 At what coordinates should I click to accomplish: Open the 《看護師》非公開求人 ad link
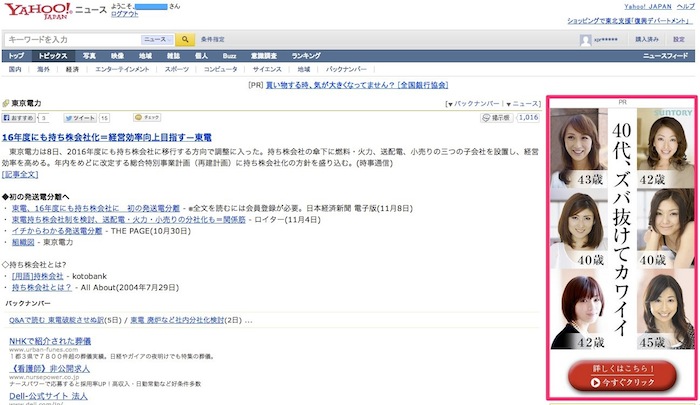(49, 369)
